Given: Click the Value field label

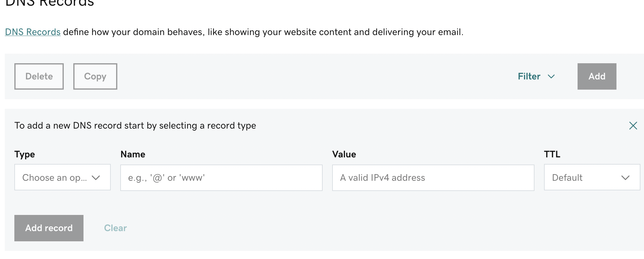Looking at the screenshot, I should point(344,154).
